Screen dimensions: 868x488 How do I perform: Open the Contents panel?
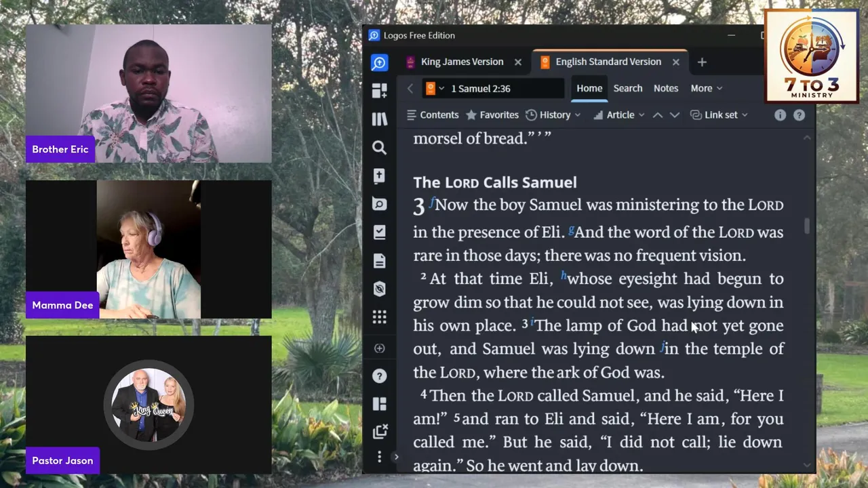433,115
